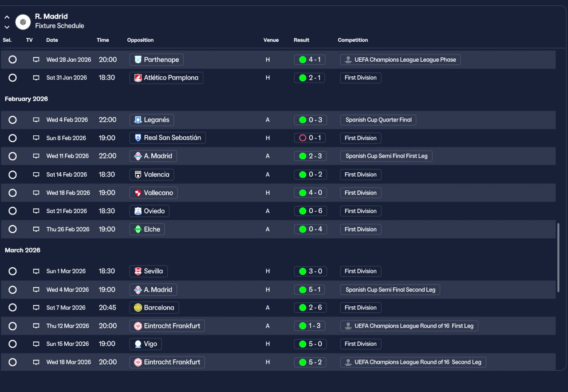This screenshot has height=392, width=568.
Task: Click the vertical scrollbar of the fixture list
Action: click(559, 257)
